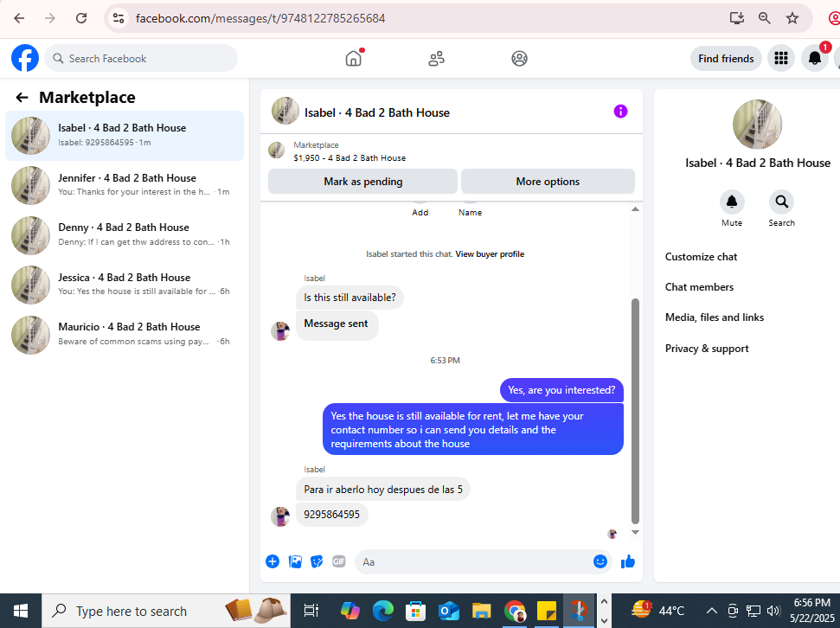This screenshot has height=628, width=840.
Task: Send a thumbs-up like
Action: tap(628, 561)
